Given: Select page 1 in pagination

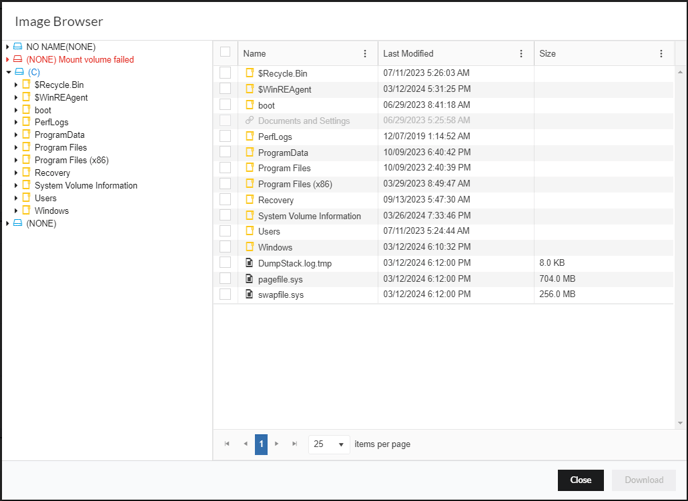Looking at the screenshot, I should click(x=261, y=444).
